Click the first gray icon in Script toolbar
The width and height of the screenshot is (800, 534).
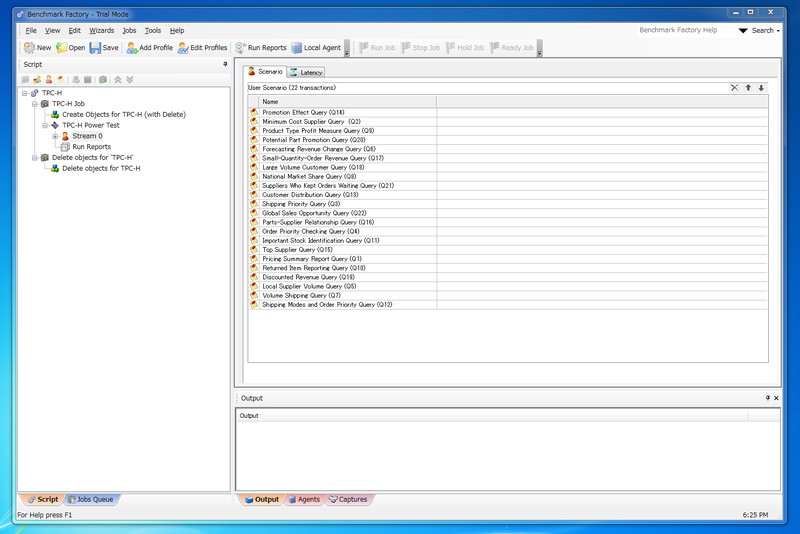pyautogui.click(x=25, y=80)
